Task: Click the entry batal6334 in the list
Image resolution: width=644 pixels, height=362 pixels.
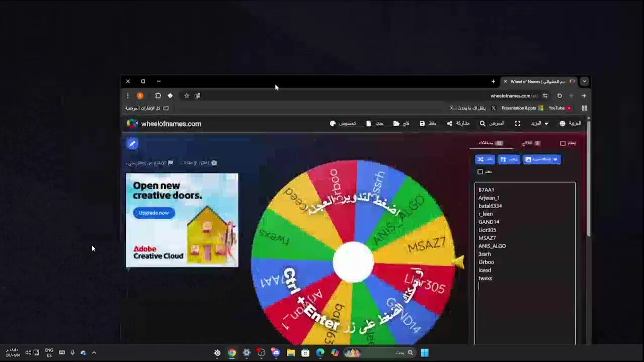Action: point(490,206)
